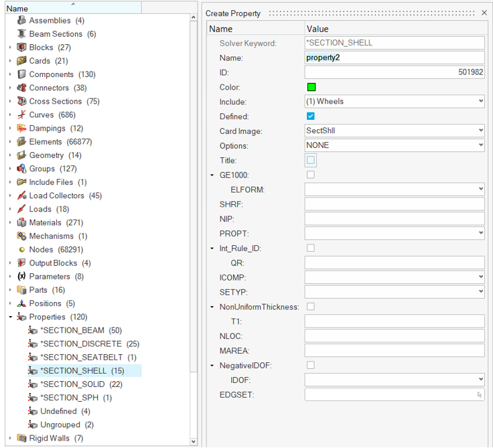Expand the Blocks tree node
Viewport: 493px width, 448px height.
coord(10,48)
